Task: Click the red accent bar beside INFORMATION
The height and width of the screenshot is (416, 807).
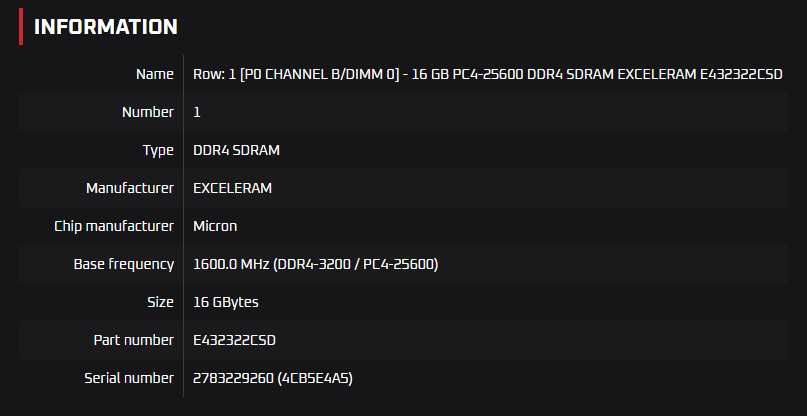Action: (20, 27)
